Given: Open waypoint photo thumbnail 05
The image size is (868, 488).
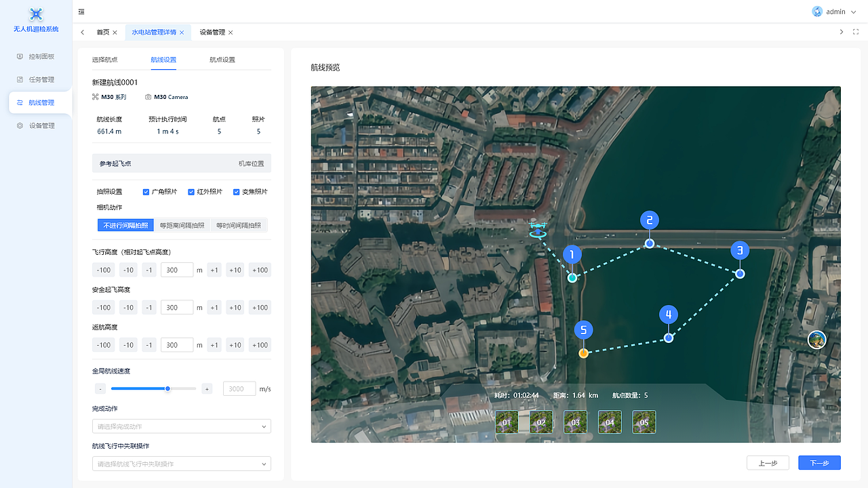Looking at the screenshot, I should 644,422.
